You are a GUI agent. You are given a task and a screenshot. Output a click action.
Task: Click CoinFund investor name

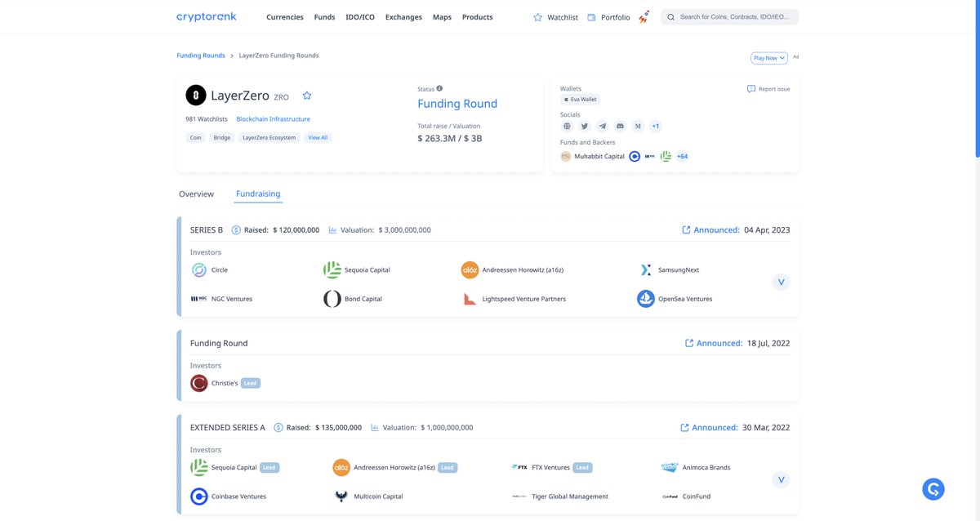(x=697, y=497)
